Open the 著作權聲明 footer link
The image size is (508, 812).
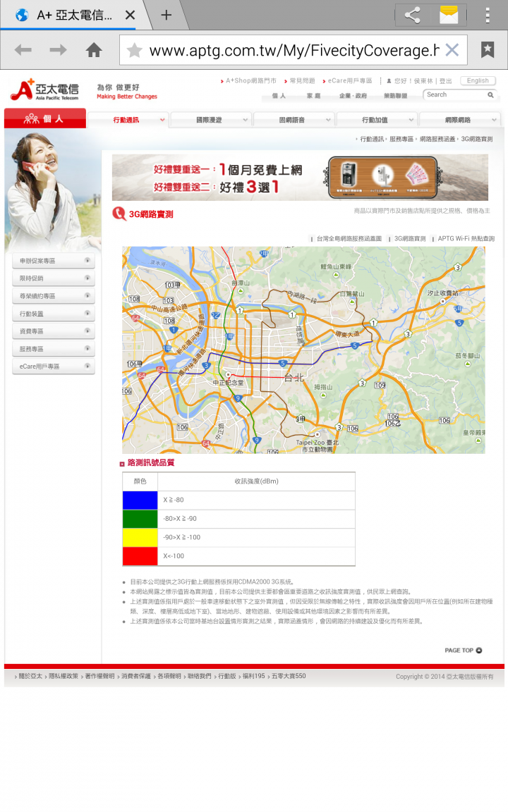click(x=99, y=677)
